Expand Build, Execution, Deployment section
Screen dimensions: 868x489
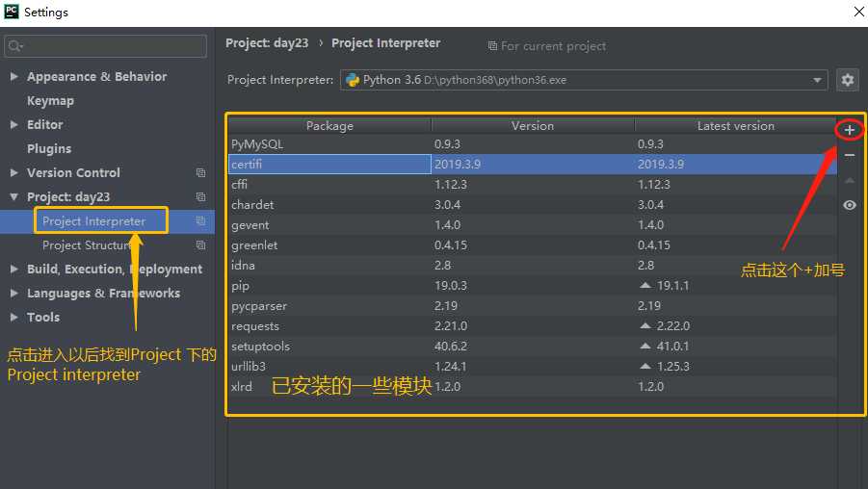[x=13, y=269]
